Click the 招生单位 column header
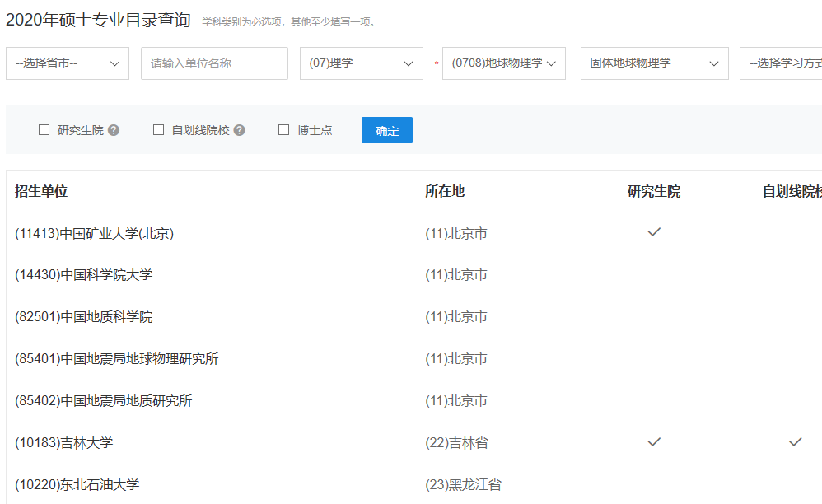The height and width of the screenshot is (504, 822). point(41,191)
